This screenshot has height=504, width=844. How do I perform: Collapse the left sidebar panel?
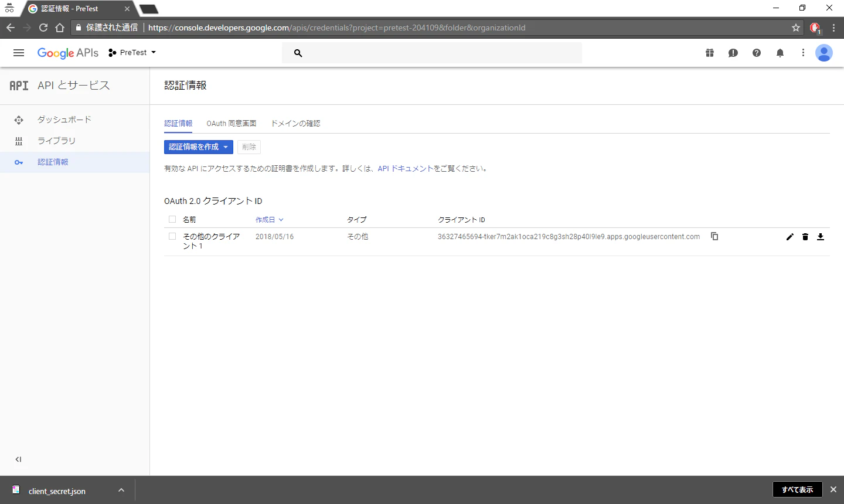click(18, 459)
